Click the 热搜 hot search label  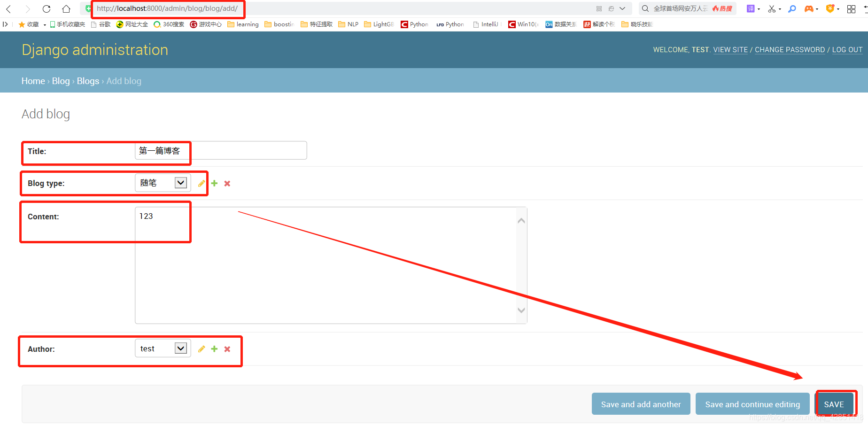[x=722, y=8]
